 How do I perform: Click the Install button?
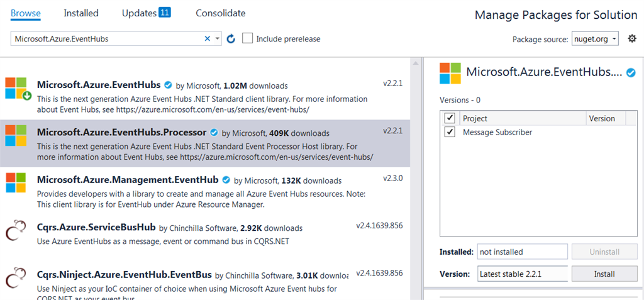coord(604,274)
